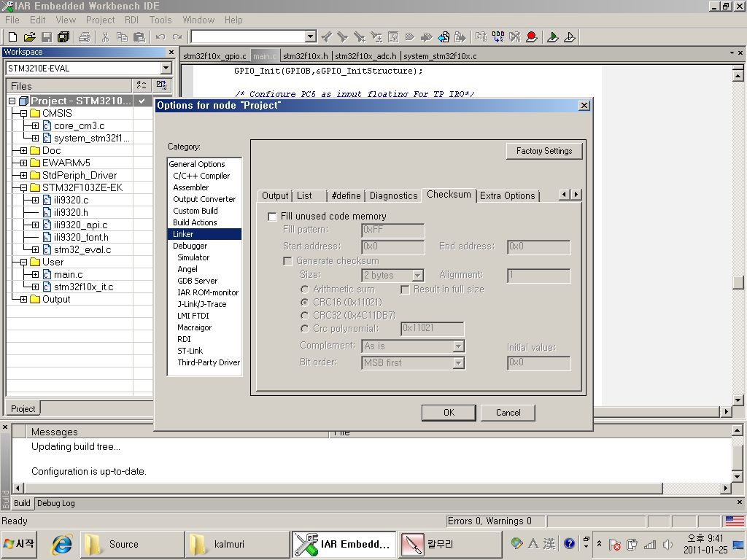
Task: Redo the edit via toolbar arrow
Action: [177, 36]
